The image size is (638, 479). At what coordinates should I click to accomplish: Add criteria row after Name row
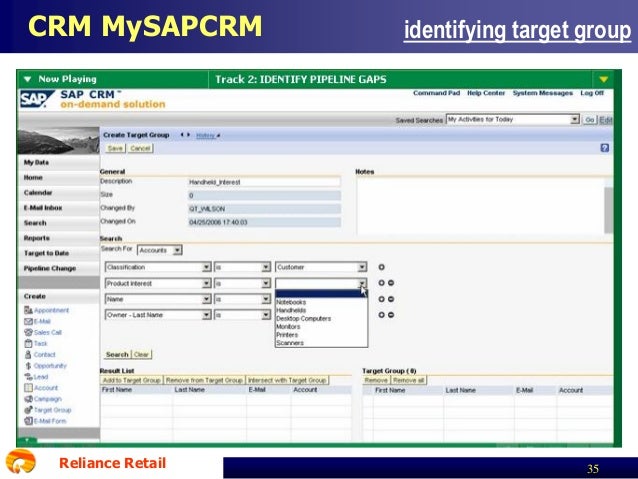tap(381, 299)
